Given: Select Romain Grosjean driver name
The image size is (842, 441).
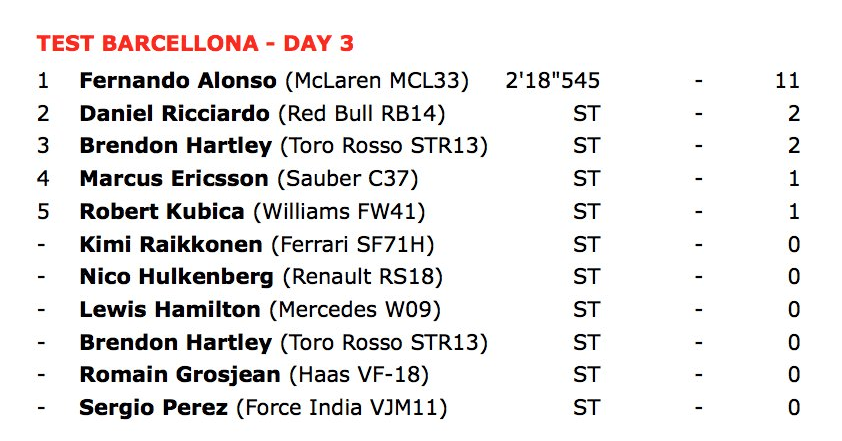Looking at the screenshot, I should click(x=180, y=374).
